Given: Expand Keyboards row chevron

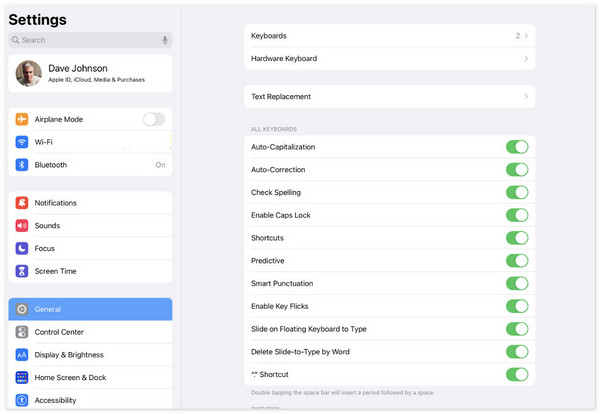Looking at the screenshot, I should pyautogui.click(x=526, y=36).
